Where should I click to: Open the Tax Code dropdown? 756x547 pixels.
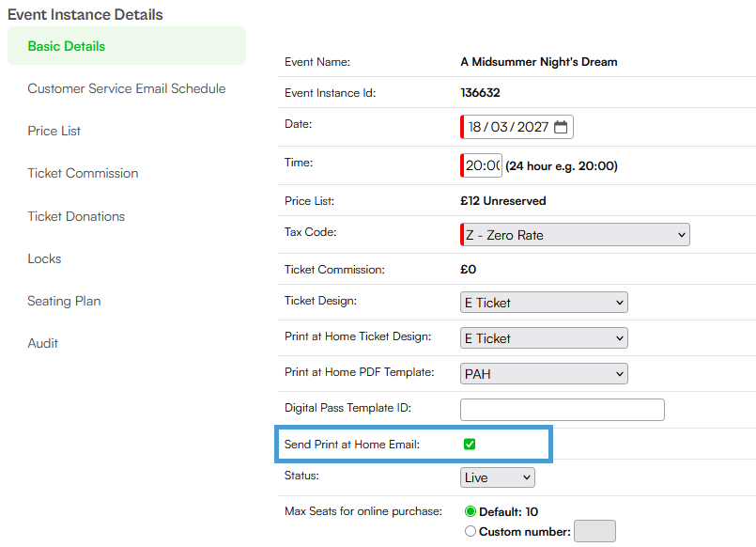[575, 235]
